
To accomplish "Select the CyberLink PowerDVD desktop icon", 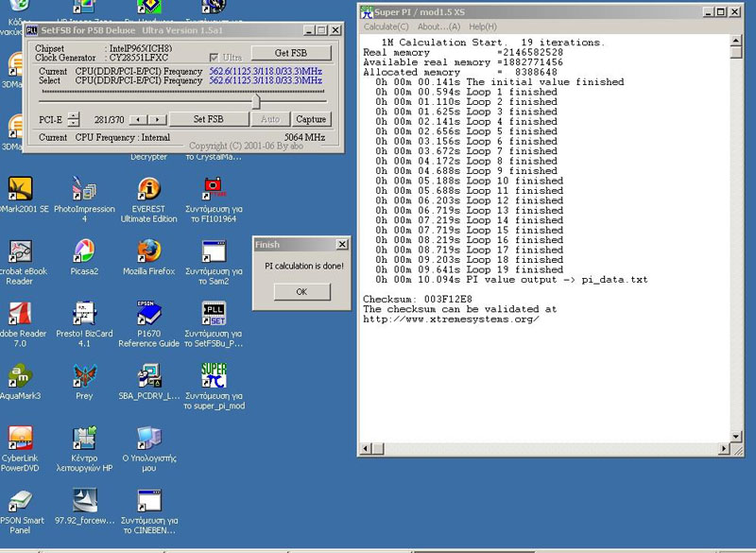I will [x=20, y=438].
